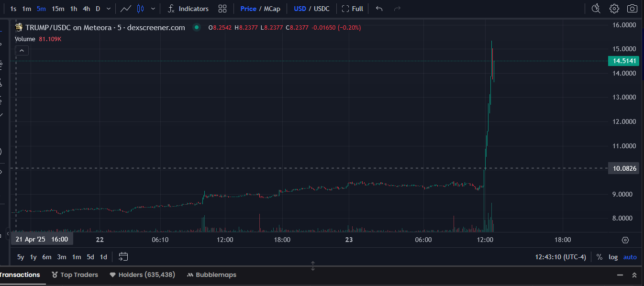Open the timezone settings circle icon
The height and width of the screenshot is (286, 644).
pos(625,240)
